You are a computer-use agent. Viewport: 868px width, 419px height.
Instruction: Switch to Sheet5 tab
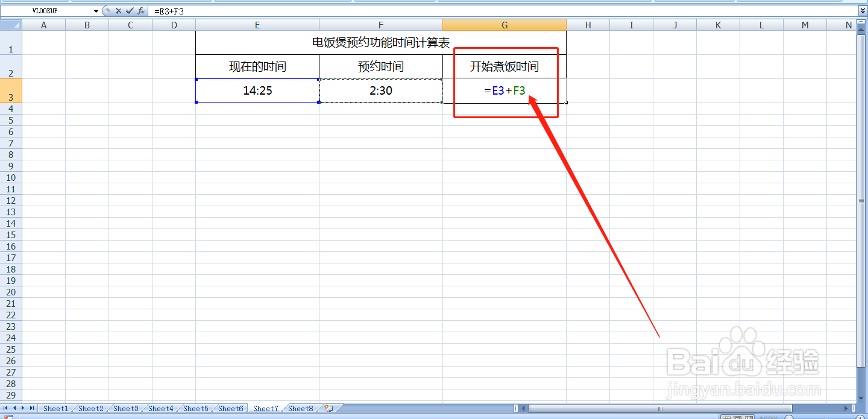click(195, 409)
